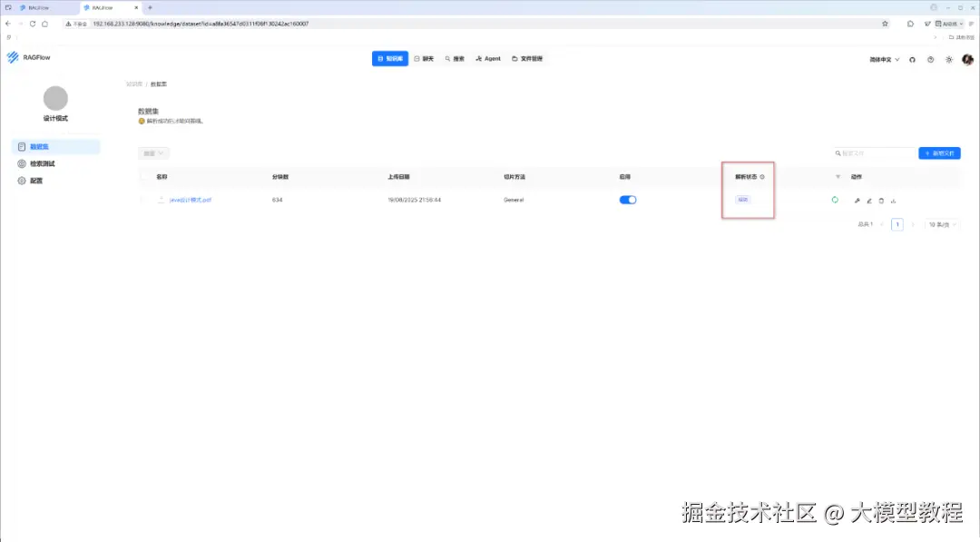The image size is (980, 542).
Task: Click the search files input field
Action: (874, 153)
